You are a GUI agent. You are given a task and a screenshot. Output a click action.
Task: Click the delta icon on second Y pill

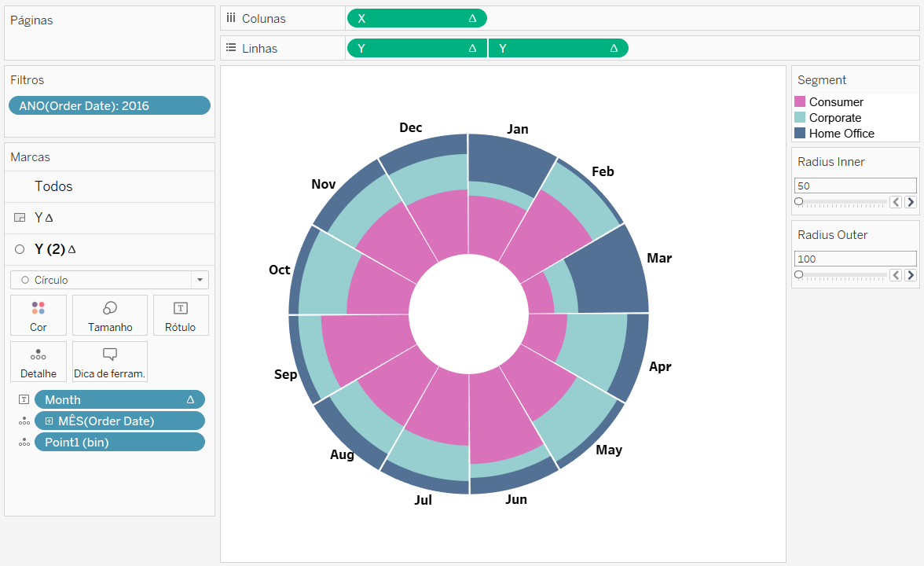[614, 49]
